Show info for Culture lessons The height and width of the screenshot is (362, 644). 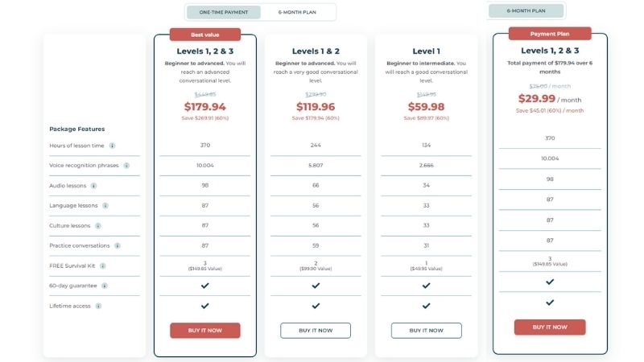click(98, 226)
